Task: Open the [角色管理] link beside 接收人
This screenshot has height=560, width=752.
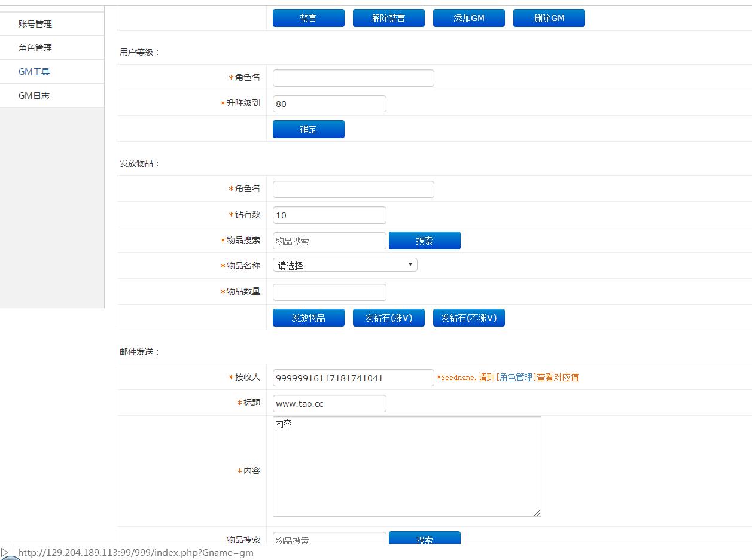Action: (x=516, y=378)
